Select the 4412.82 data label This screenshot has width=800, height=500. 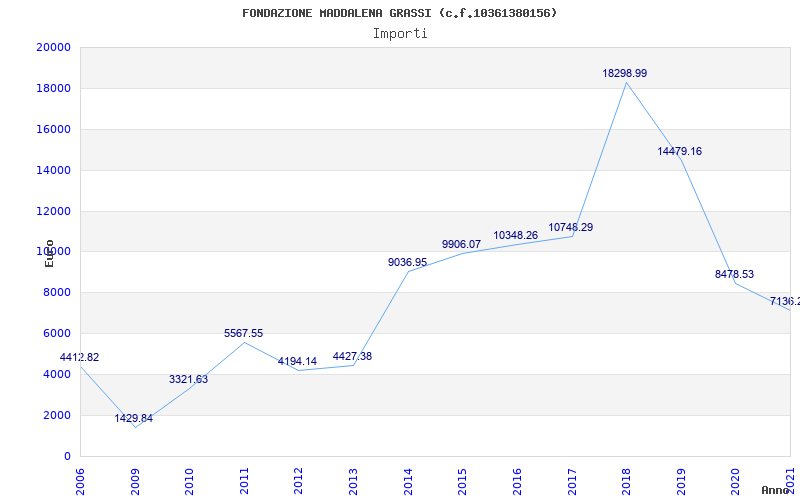(79, 358)
